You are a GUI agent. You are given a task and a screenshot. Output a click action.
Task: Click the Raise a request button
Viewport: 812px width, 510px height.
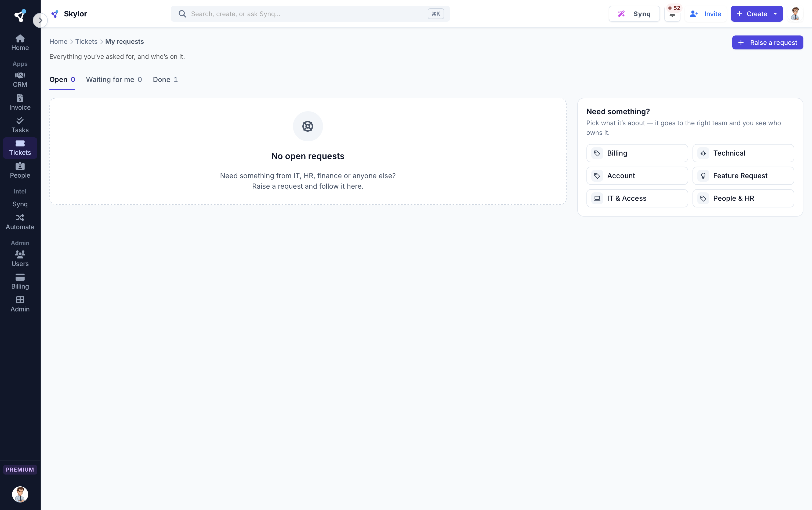(767, 42)
